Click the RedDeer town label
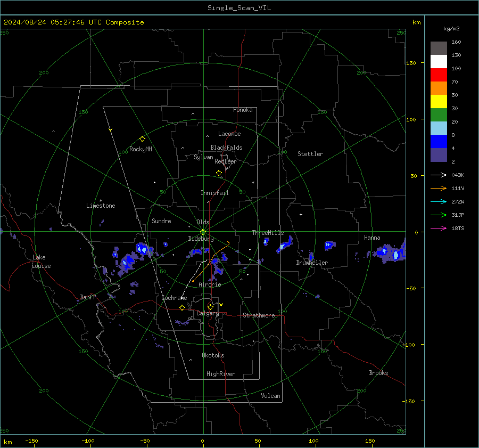This screenshot has width=479, height=448. click(x=226, y=161)
